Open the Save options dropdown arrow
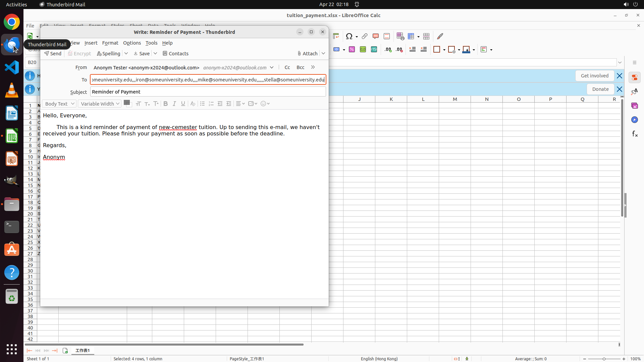This screenshot has width=644, height=362. coord(155,54)
